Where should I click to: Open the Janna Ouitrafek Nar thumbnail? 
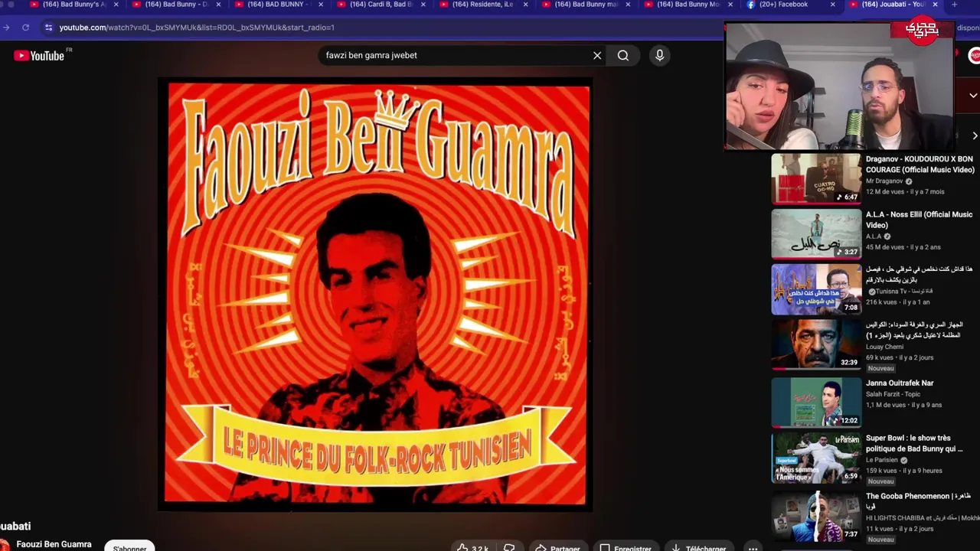coord(816,402)
